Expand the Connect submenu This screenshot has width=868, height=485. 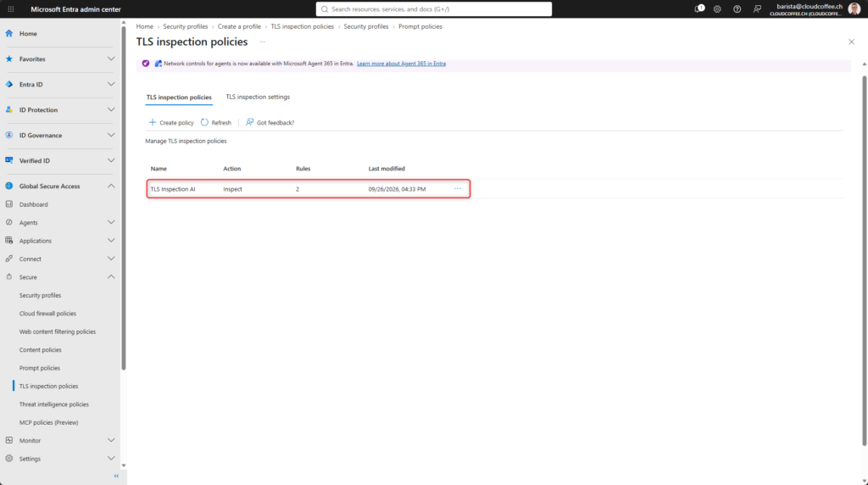[111, 259]
